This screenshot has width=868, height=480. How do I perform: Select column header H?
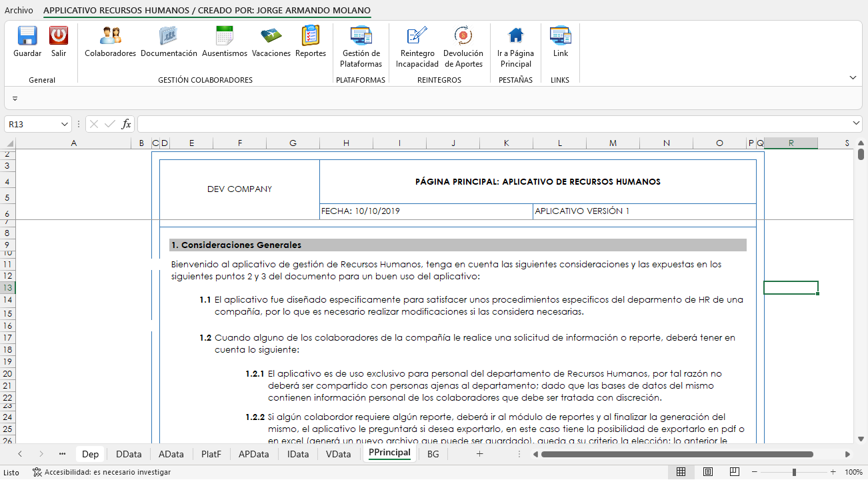346,143
